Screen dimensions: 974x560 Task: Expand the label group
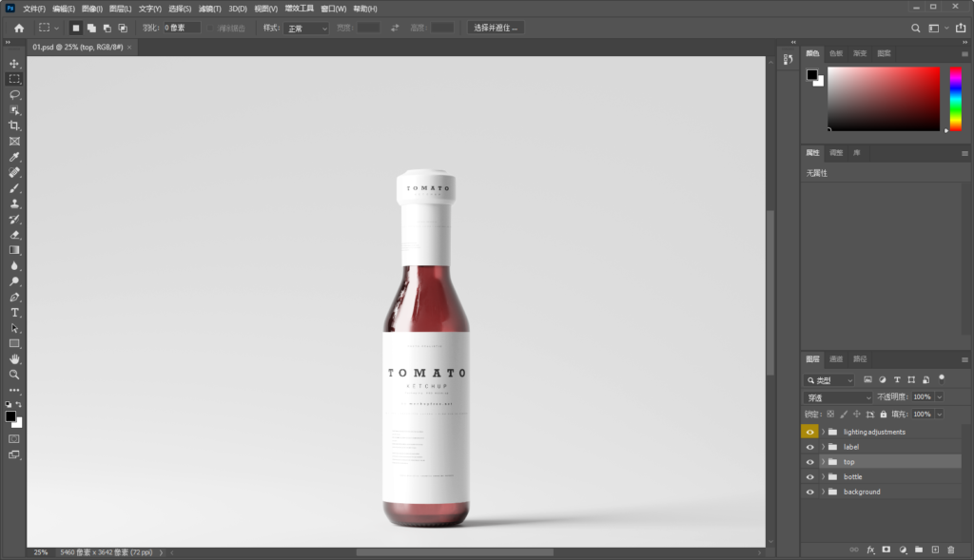(x=823, y=447)
